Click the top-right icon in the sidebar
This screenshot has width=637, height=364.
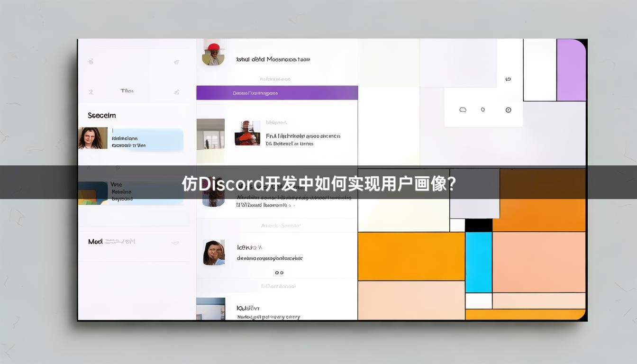(176, 62)
